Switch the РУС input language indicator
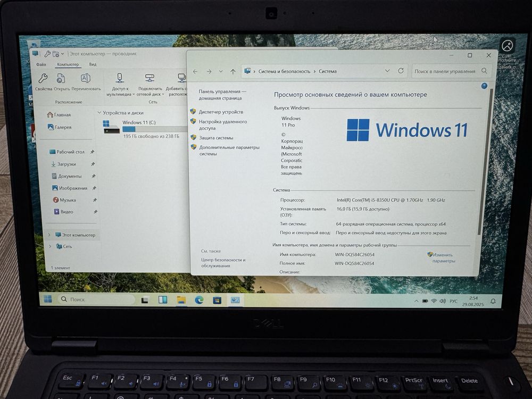The height and width of the screenshot is (399, 532). (x=453, y=301)
